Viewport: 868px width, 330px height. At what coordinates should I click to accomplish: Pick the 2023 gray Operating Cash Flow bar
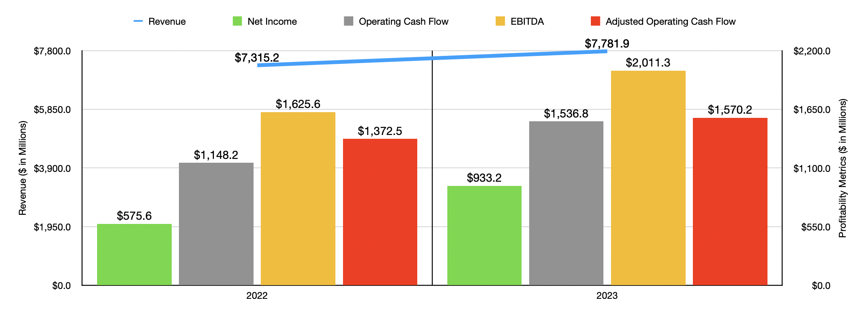(566, 203)
